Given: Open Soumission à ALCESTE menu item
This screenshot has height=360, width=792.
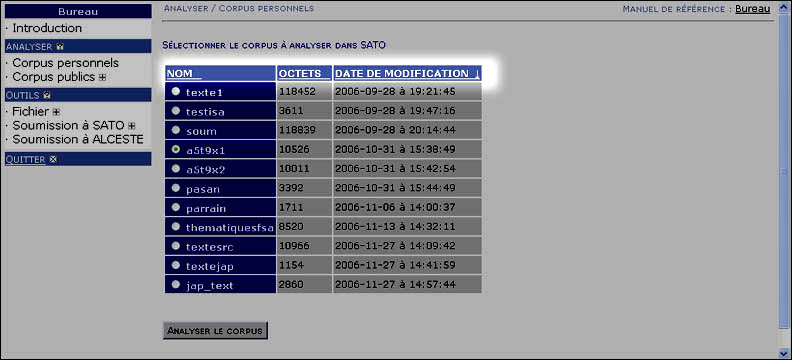Looking at the screenshot, I should [78, 139].
